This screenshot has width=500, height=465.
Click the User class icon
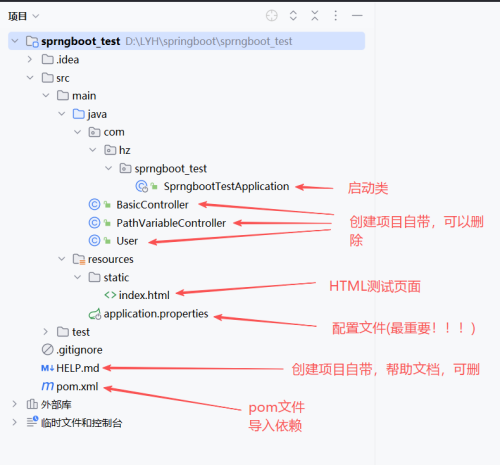94,240
